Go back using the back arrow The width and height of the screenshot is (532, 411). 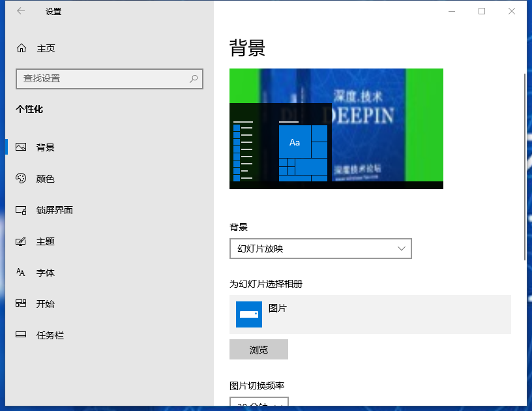[x=21, y=11]
